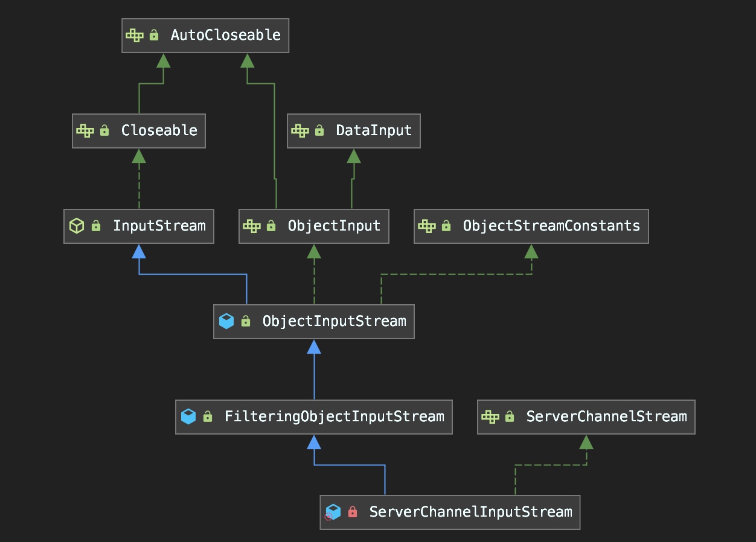Select the ObjectInput node label

(335, 226)
